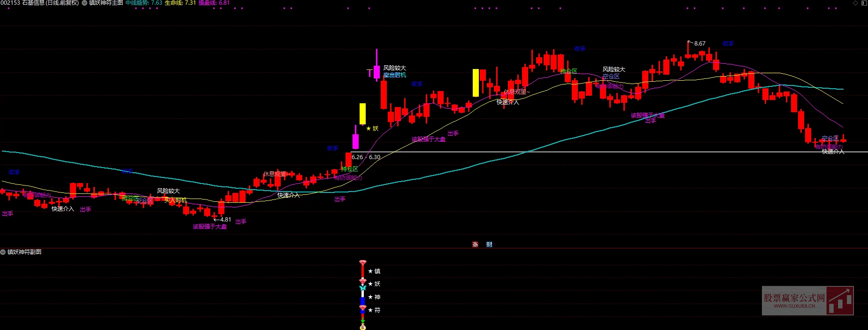The image size is (868, 330).
Task: Click the stock title 002153 石基信息
Action: [39, 3]
